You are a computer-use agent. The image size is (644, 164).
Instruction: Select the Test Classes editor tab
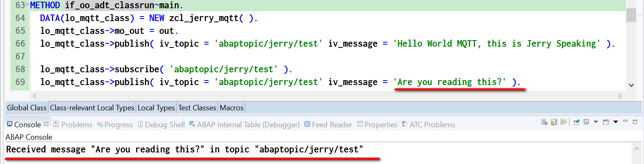[x=197, y=108]
